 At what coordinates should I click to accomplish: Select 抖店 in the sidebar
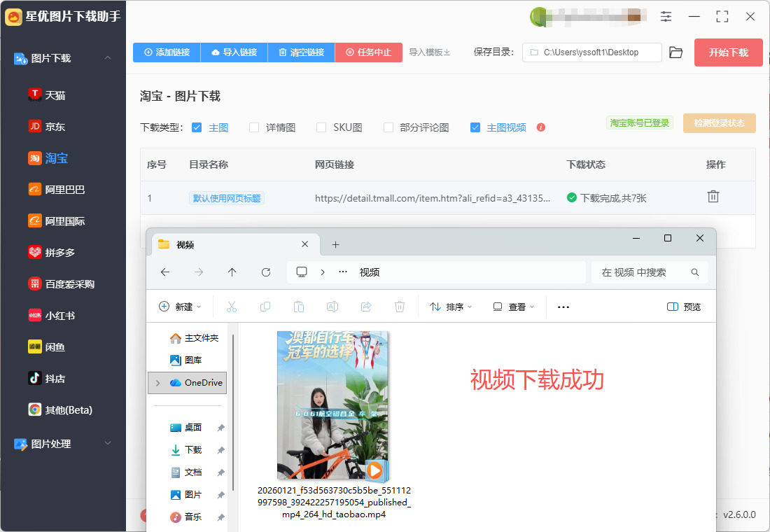click(x=47, y=378)
